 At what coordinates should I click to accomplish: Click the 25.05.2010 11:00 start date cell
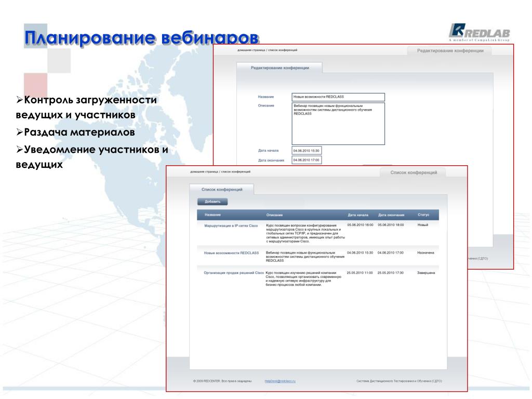pos(360,273)
